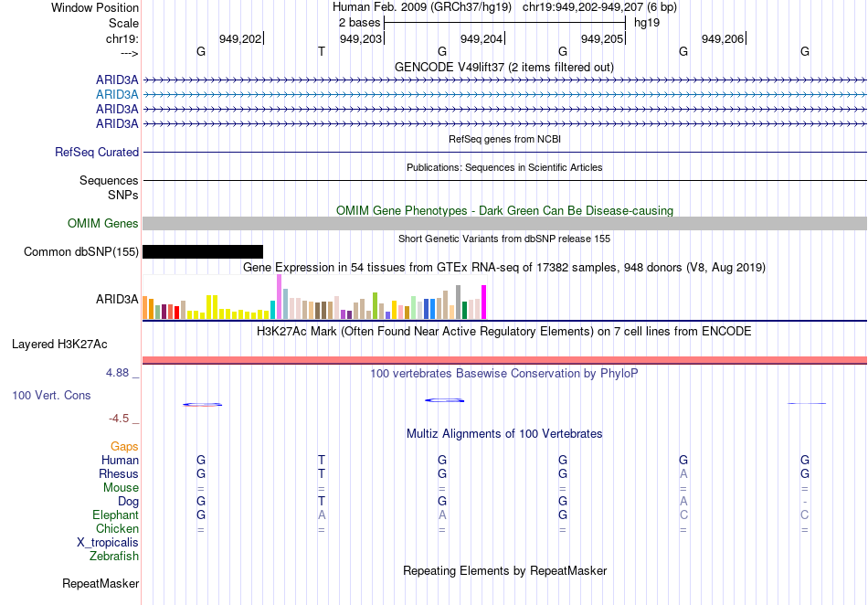Click the light-blue ARID3A transcript label

point(117,95)
